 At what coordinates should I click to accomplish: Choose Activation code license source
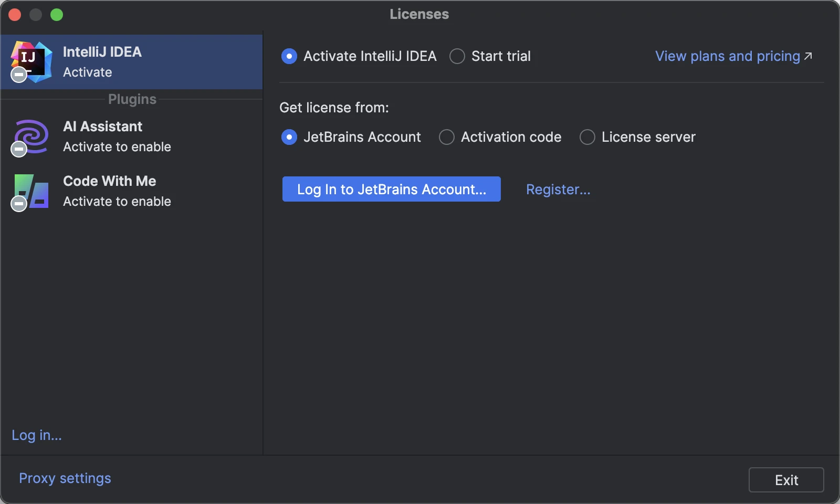click(447, 137)
